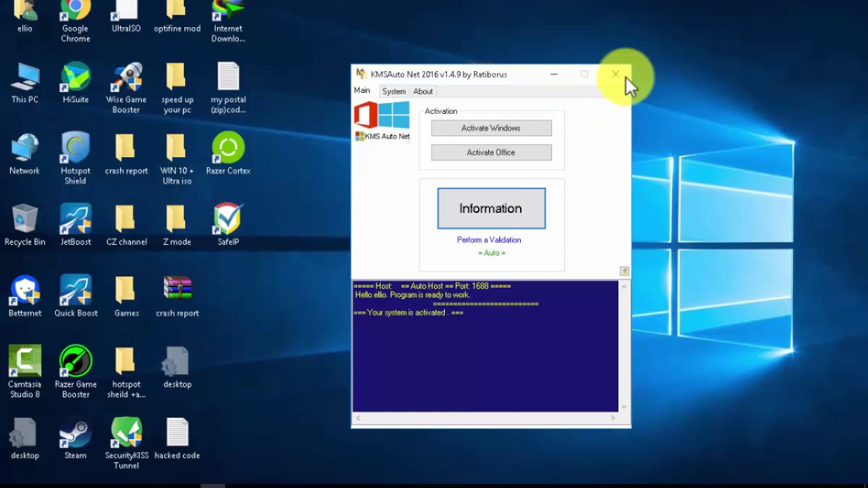Viewport: 868px width, 488px height.
Task: Close the KMSAuto Net window
Action: point(615,74)
